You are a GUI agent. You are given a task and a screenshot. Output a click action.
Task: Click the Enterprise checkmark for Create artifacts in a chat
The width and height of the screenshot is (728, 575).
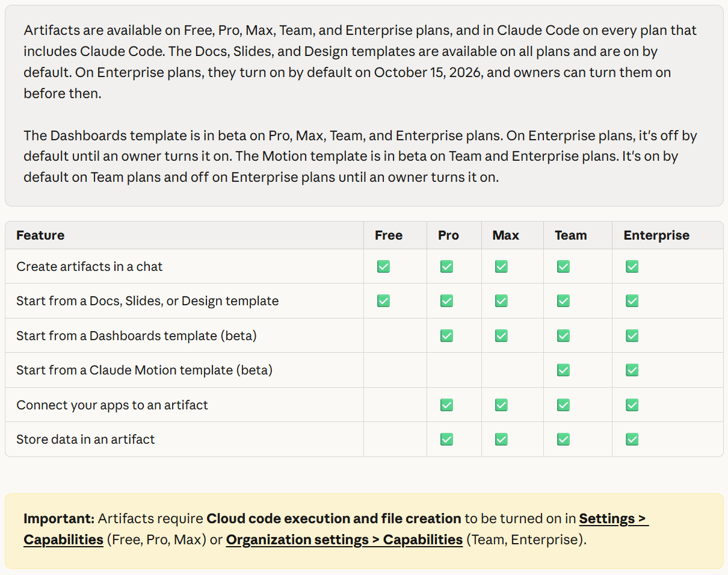[632, 266]
